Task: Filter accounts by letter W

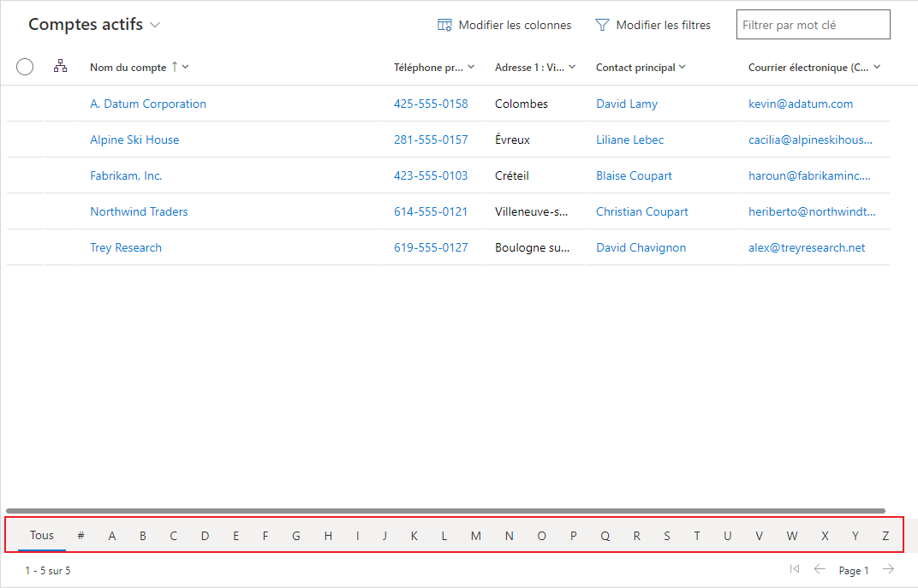Action: (791, 536)
